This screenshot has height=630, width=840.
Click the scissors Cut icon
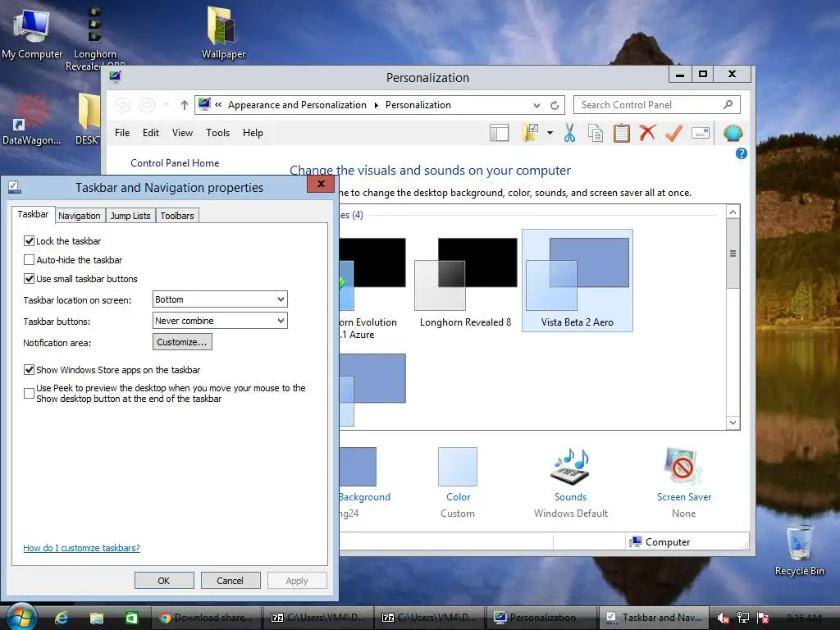point(569,133)
